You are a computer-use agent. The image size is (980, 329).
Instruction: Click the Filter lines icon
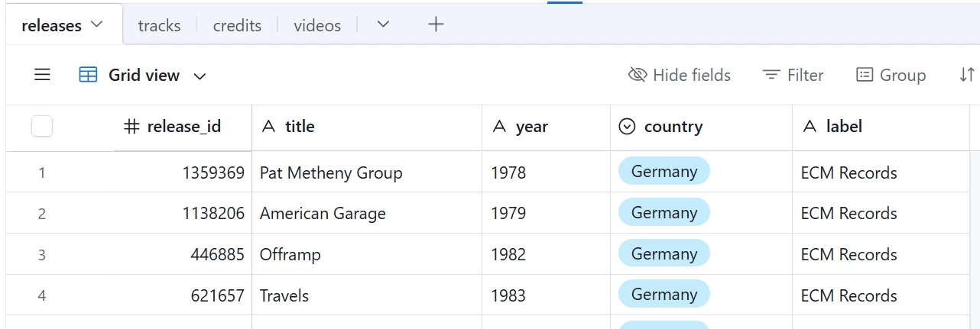point(771,75)
